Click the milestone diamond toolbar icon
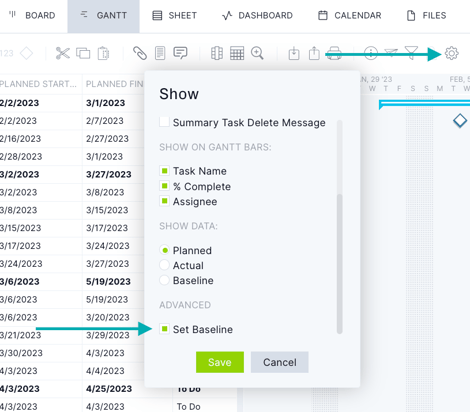This screenshot has width=470, height=412. click(26, 53)
